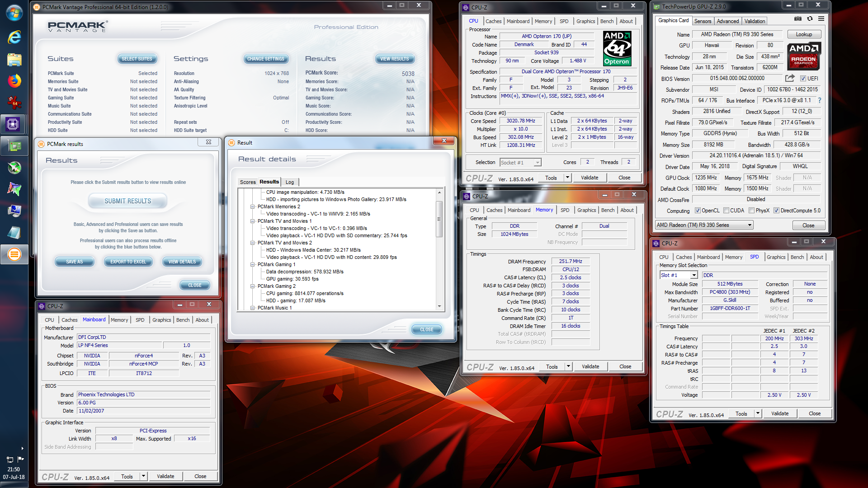The image size is (868, 488).
Task: Click the results list scroll-up arrow
Action: tap(439, 192)
